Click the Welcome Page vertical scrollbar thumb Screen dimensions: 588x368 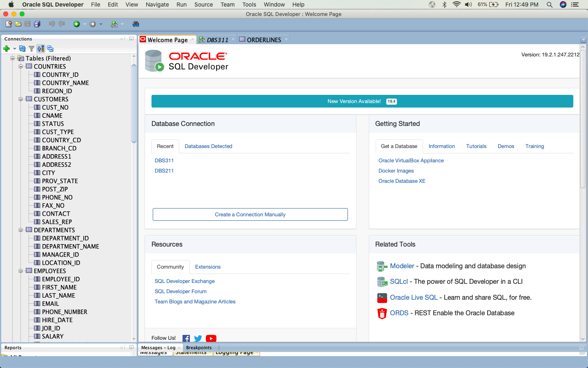pos(583,119)
